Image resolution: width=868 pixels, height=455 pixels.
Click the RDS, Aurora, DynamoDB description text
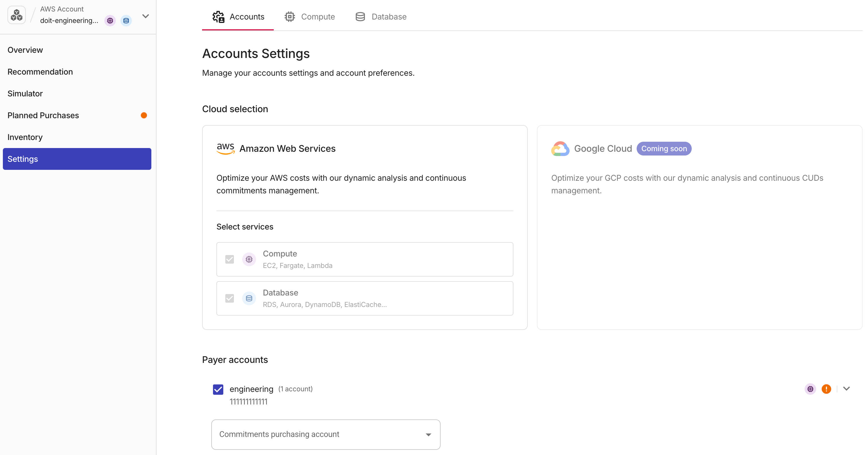[325, 305]
